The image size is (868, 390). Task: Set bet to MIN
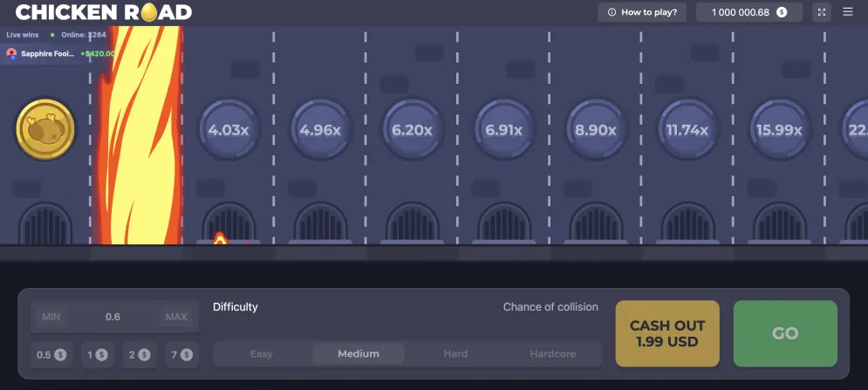click(51, 317)
